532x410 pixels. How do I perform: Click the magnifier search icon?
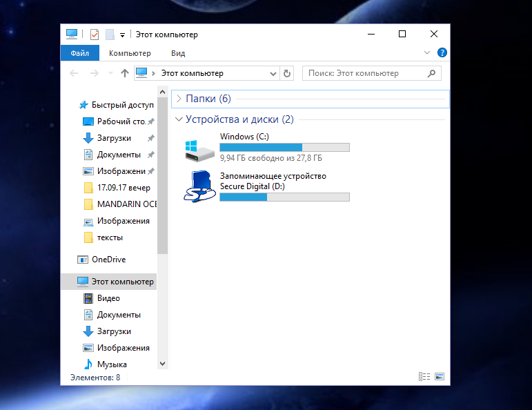[431, 73]
